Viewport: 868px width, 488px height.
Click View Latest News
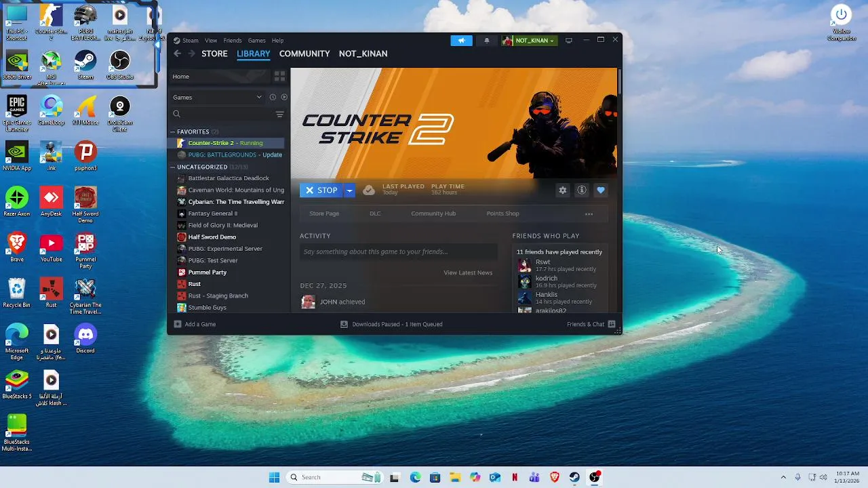click(468, 272)
